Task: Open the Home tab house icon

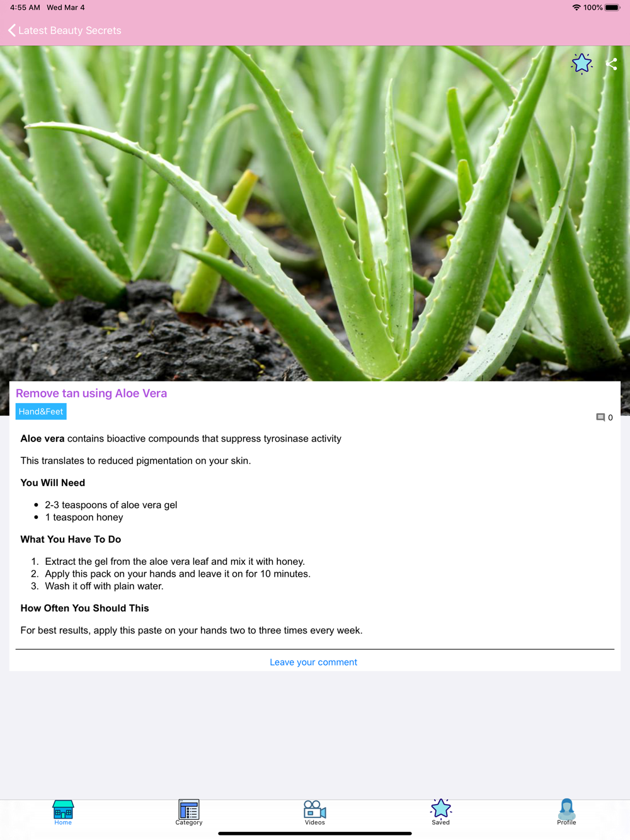Action: (63, 809)
